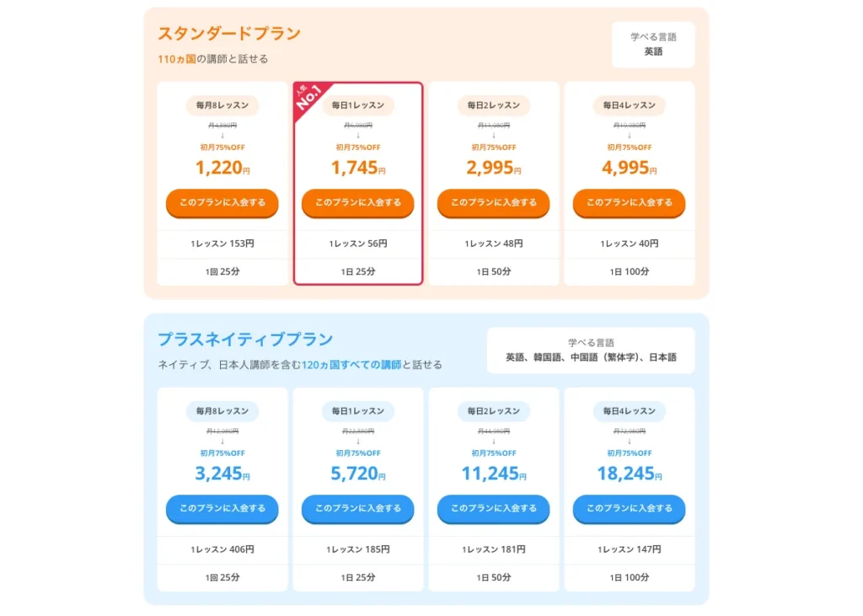The height and width of the screenshot is (616, 863).
Task: Click the red No.1 popularity ribbon badge
Action: tap(310, 99)
